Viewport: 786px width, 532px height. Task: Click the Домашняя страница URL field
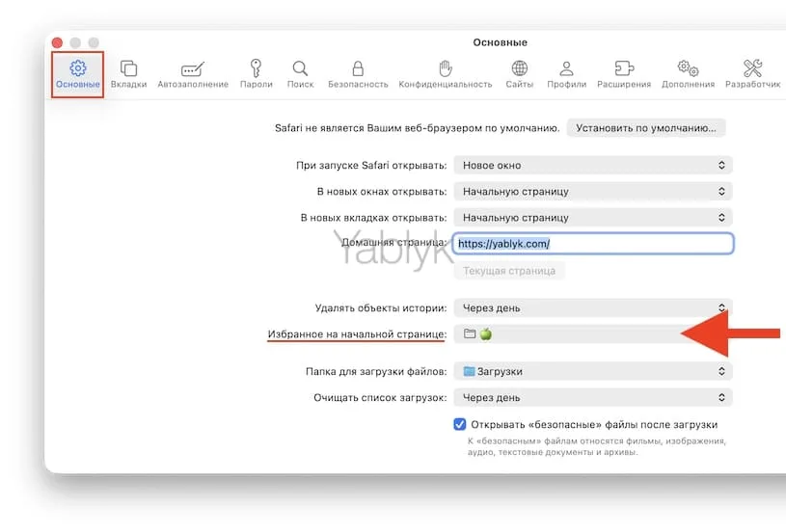tap(593, 244)
